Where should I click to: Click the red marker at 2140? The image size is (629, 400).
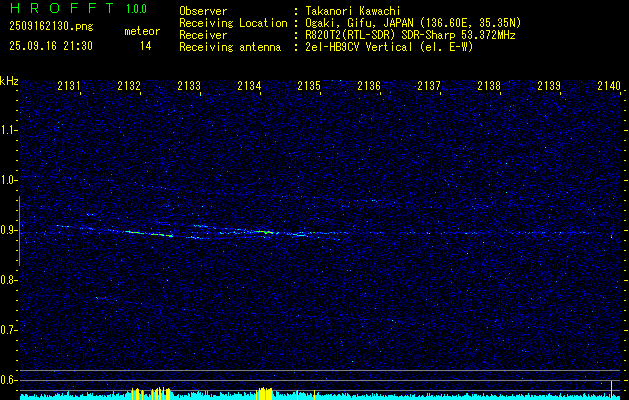tap(611, 236)
